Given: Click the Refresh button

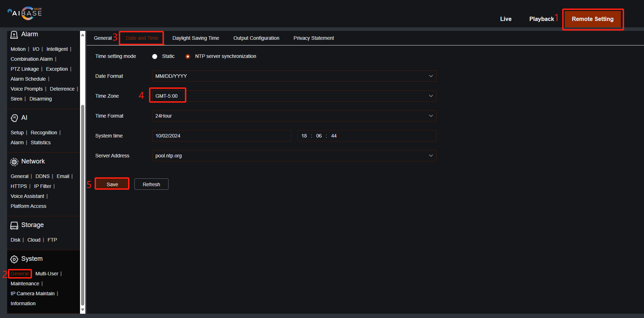Looking at the screenshot, I should (x=151, y=184).
